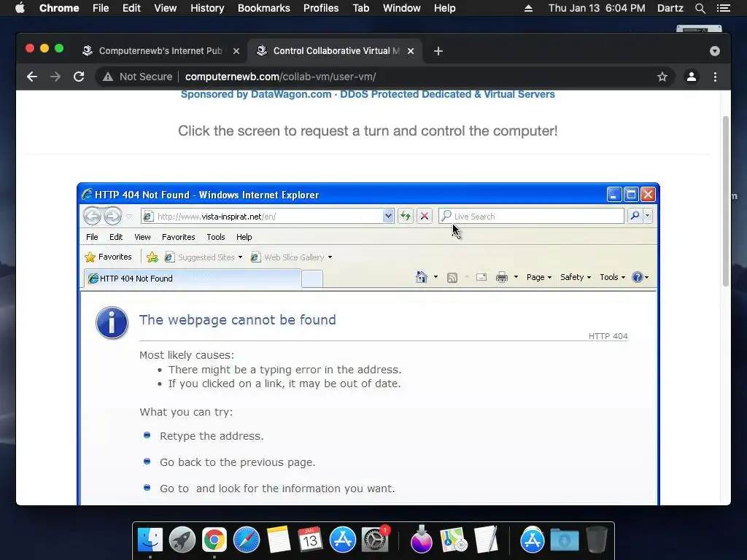This screenshot has width=747, height=560.
Task: Click the IE Home icon
Action: [x=421, y=277]
